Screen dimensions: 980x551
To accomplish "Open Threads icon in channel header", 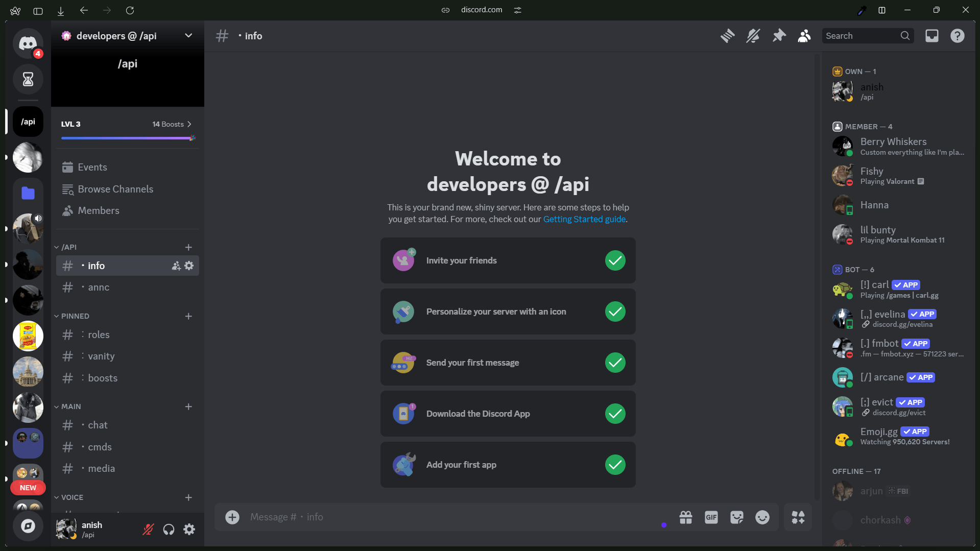I will pyautogui.click(x=727, y=36).
